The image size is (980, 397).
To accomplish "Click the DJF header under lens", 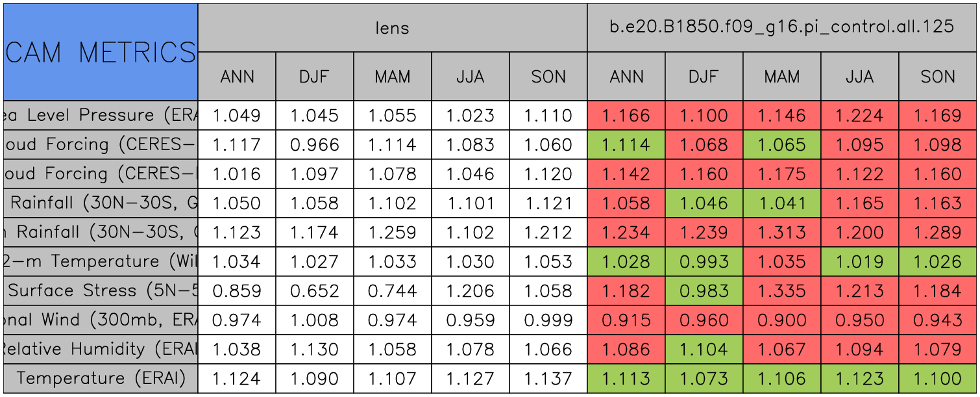I will click(315, 77).
